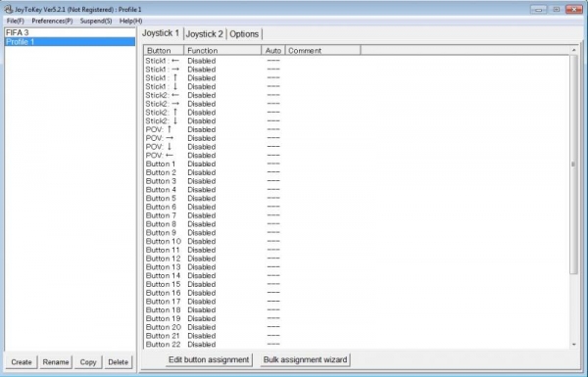Select the Stick1 right arrow row
This screenshot has height=377, width=588.
point(357,70)
